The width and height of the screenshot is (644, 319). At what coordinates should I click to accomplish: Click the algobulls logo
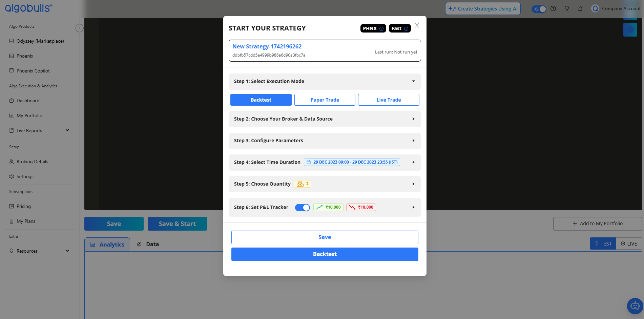(28, 8)
